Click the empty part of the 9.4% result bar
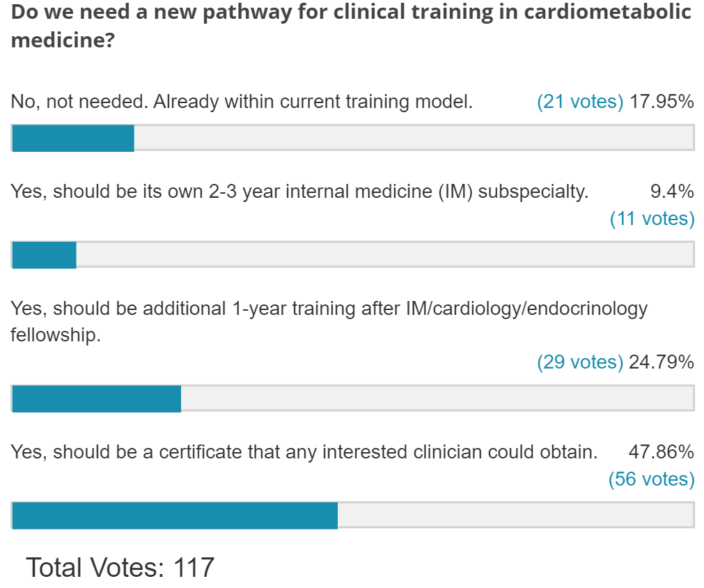Screen dimensions: 704x588 pos(384,255)
